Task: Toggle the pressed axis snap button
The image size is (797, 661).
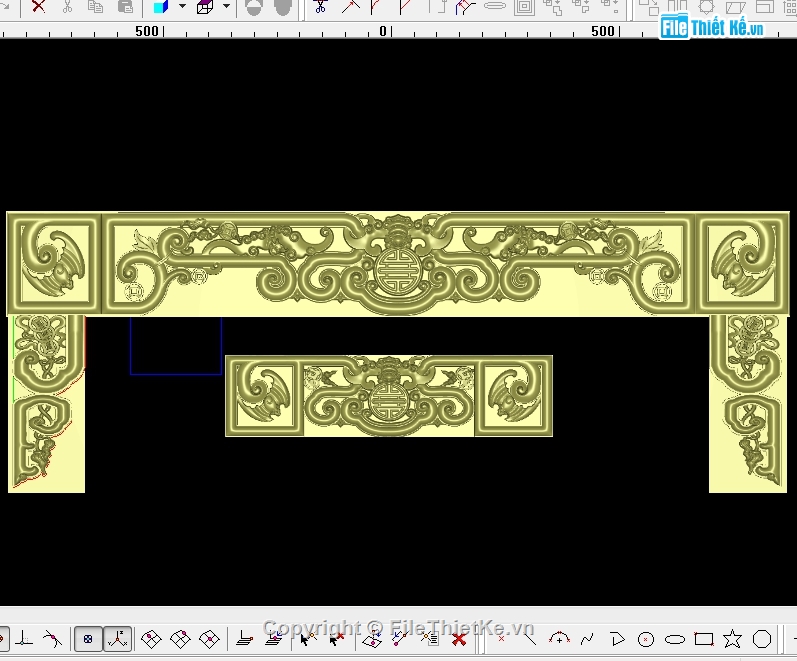Action: click(118, 638)
